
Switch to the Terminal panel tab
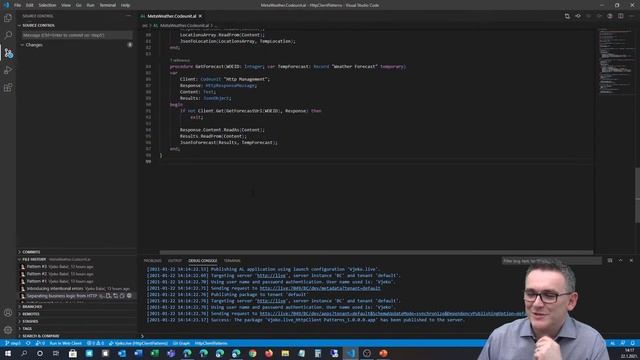coord(232,261)
